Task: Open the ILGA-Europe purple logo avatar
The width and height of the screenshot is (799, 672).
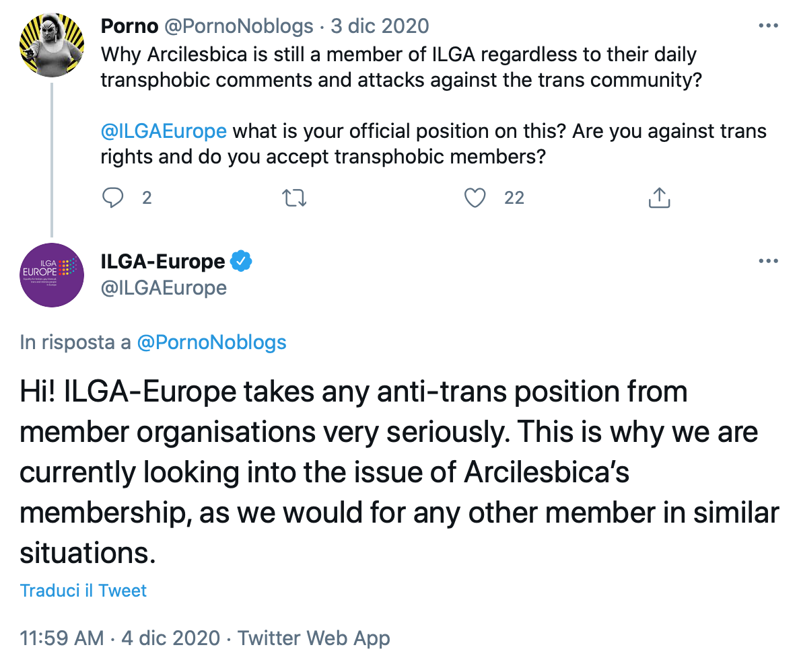Action: 51,275
